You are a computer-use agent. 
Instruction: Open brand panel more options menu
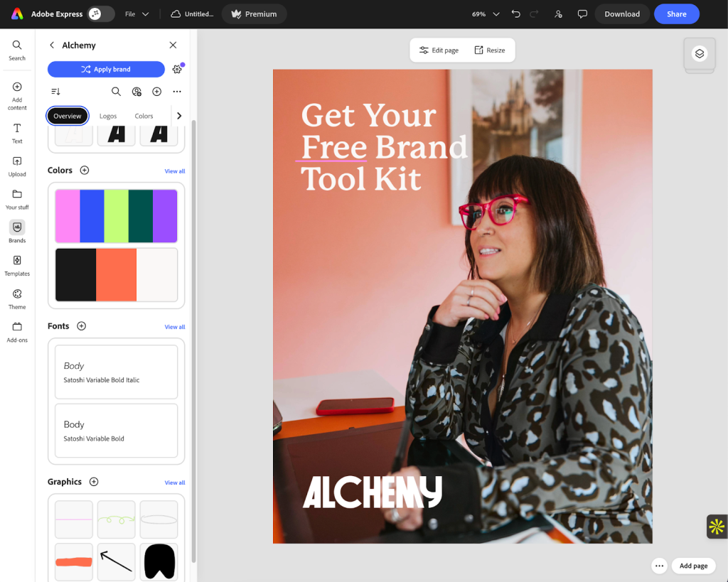(177, 92)
